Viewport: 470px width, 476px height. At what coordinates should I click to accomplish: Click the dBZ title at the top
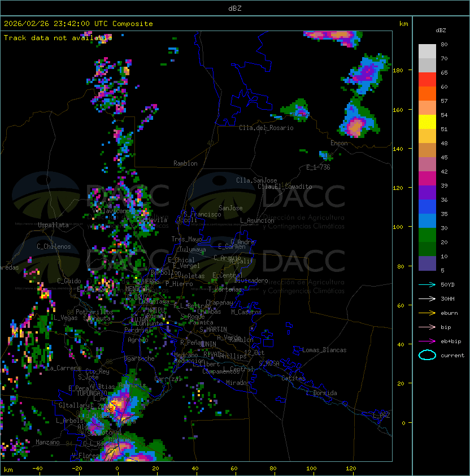[235, 8]
